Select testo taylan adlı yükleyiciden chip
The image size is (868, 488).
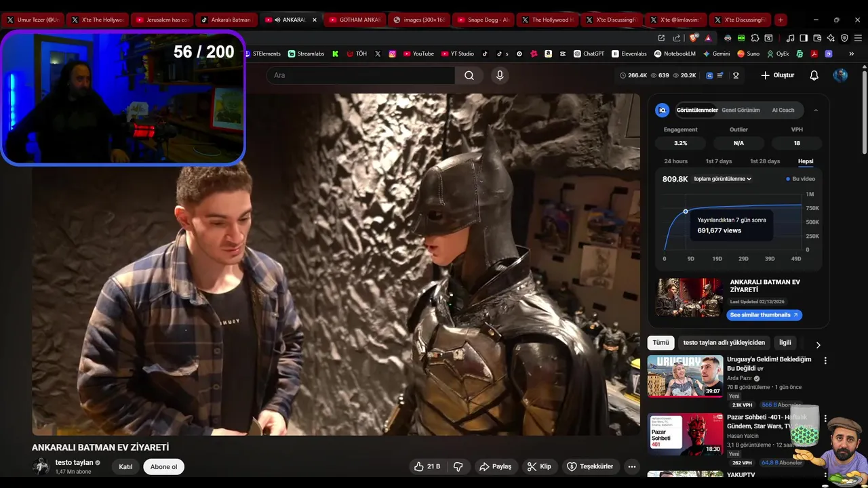(x=724, y=343)
